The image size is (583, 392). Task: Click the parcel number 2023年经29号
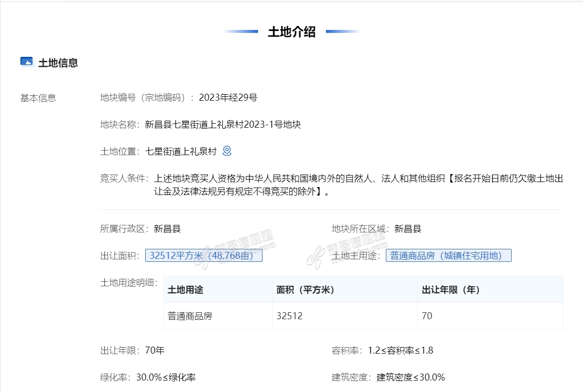pos(228,98)
